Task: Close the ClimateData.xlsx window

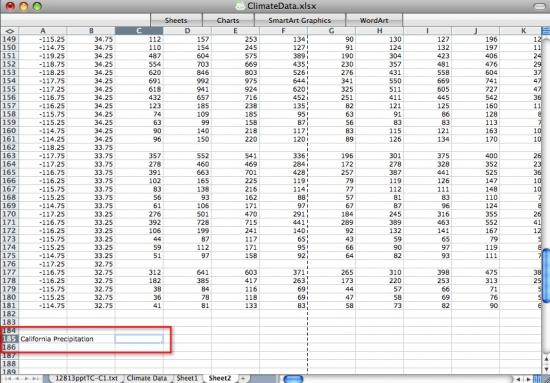Action: coord(10,6)
